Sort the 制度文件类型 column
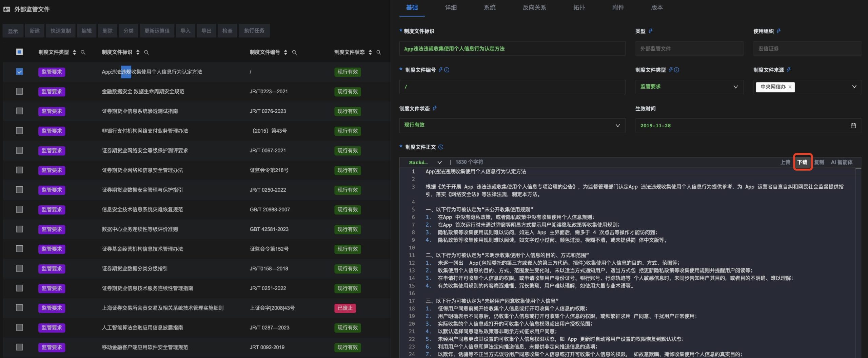This screenshot has width=868, height=358. click(x=74, y=52)
